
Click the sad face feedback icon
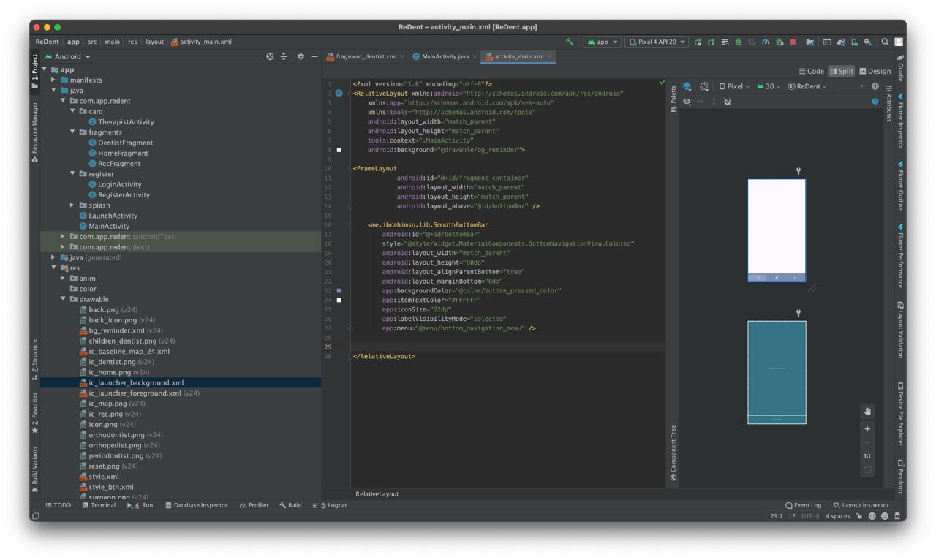[885, 516]
